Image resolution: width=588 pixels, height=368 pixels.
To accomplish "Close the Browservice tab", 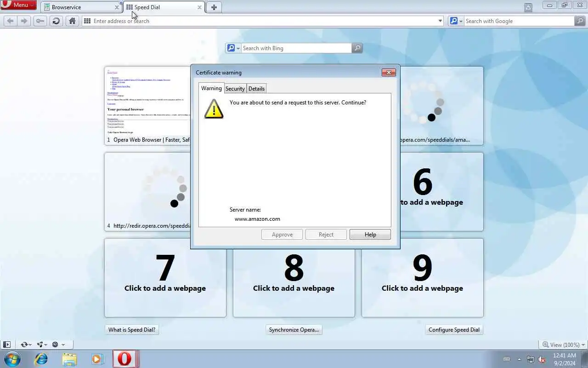I will coord(117,7).
